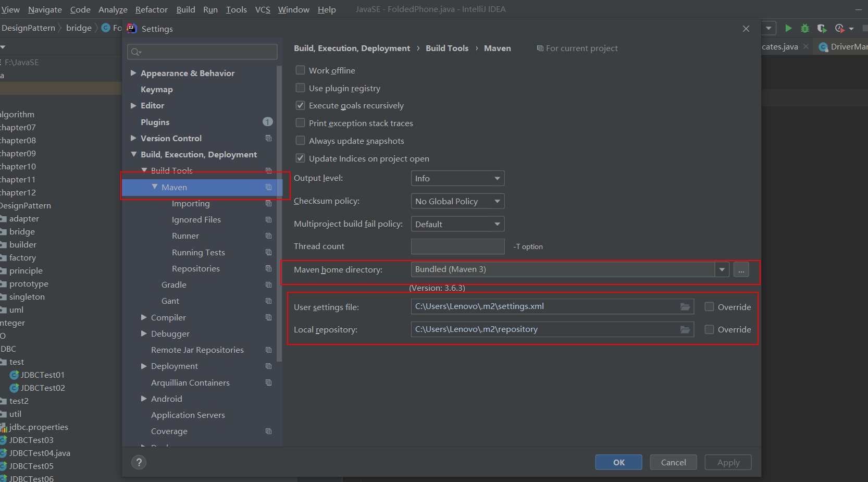This screenshot has width=868, height=482.
Task: Click the User settings file path field
Action: [x=552, y=306]
